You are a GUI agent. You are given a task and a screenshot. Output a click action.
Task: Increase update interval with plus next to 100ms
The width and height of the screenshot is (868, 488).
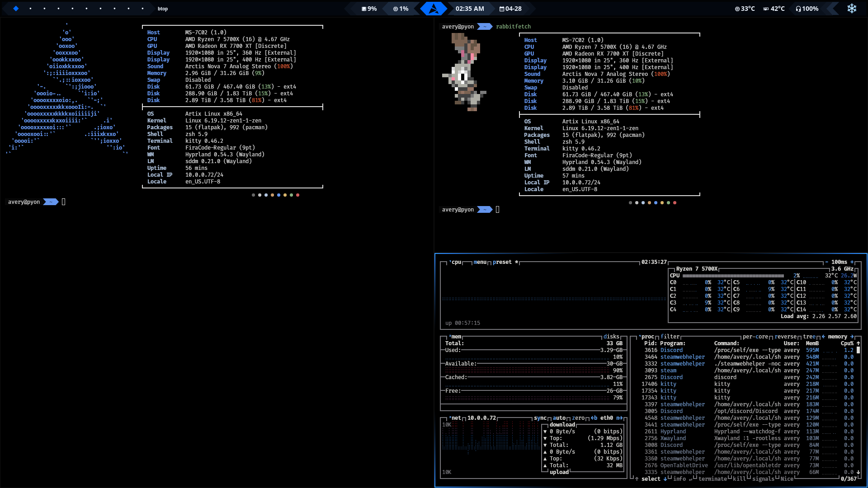(852, 262)
